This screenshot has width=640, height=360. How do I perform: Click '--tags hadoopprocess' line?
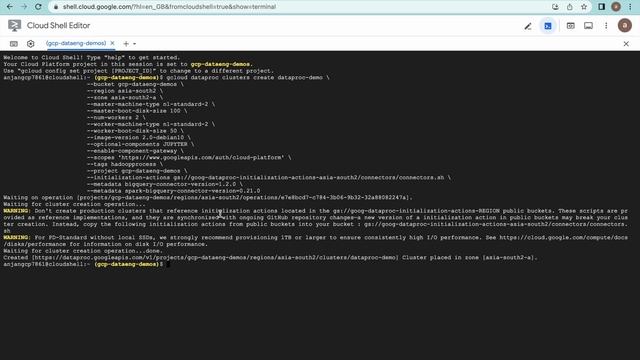124,164
